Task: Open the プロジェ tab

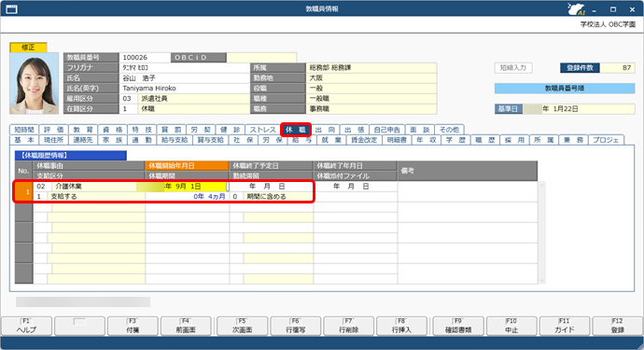Action: coord(606,140)
